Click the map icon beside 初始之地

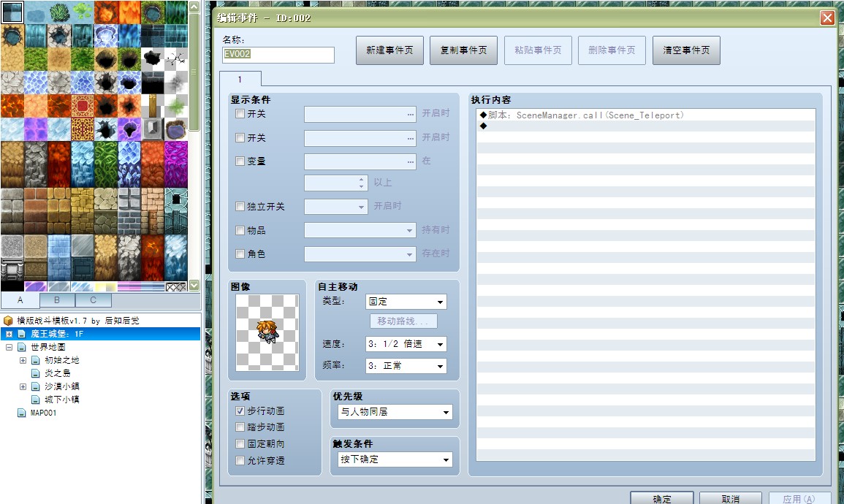click(36, 360)
